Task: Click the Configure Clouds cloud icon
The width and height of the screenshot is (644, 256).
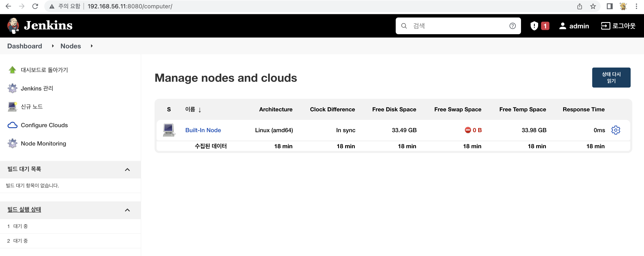Action: [x=12, y=125]
